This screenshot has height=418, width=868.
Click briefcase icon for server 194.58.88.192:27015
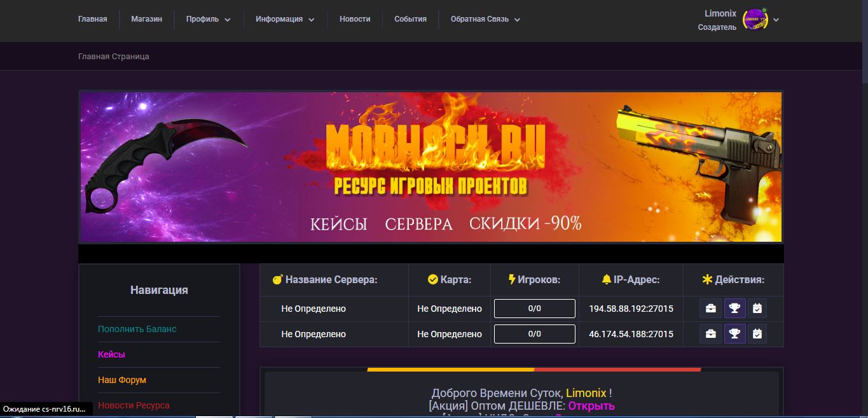pos(710,309)
